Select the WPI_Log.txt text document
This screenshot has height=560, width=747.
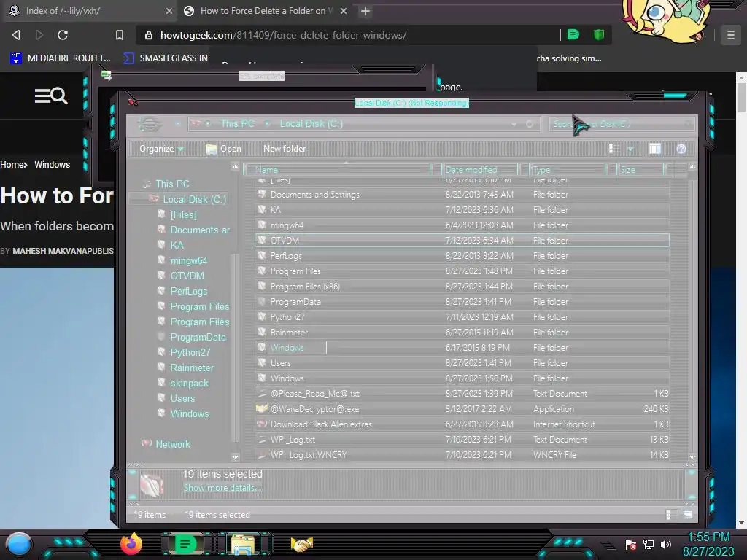click(x=462, y=440)
